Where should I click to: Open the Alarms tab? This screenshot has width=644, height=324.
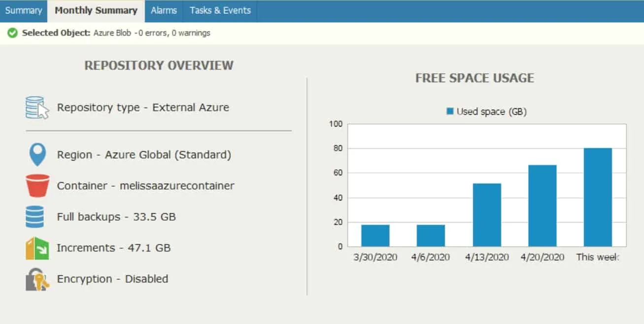164,10
